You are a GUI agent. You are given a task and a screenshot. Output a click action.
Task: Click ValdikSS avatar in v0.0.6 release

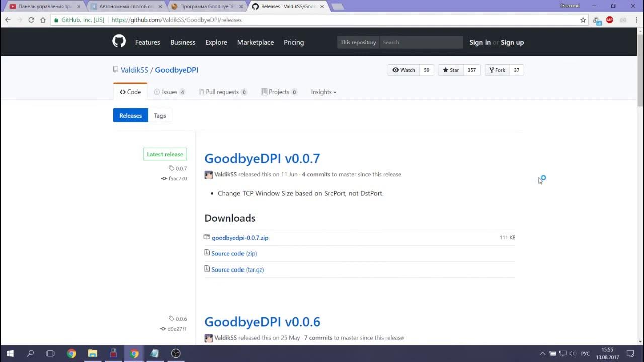209,338
